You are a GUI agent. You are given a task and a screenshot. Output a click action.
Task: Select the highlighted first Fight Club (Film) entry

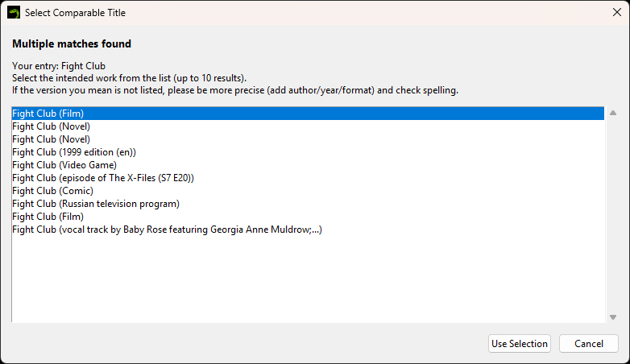click(48, 114)
